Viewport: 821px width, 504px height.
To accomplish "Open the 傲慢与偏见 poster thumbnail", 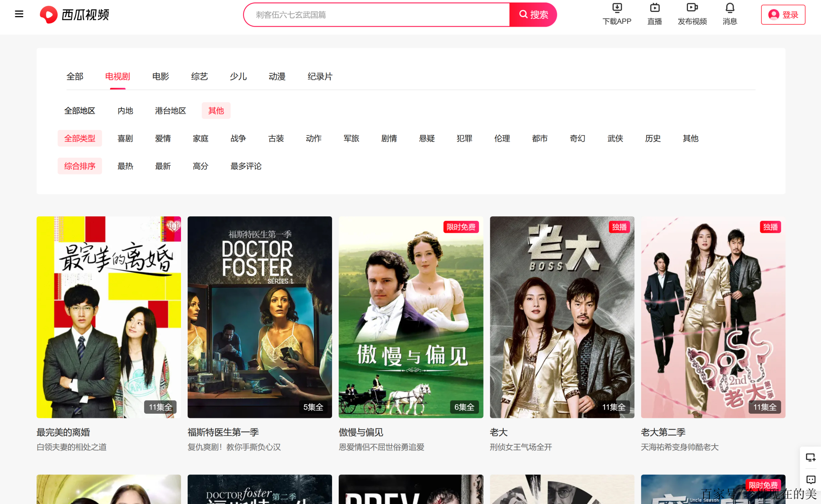I will tap(410, 317).
